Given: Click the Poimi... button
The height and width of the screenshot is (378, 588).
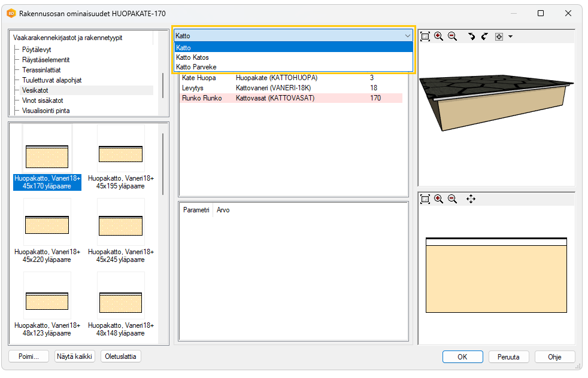Looking at the screenshot, I should [29, 356].
